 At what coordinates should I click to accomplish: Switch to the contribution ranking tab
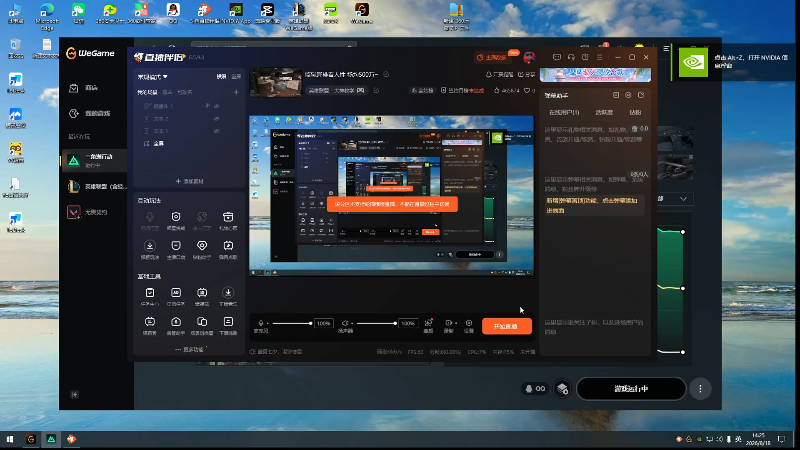pyautogui.click(x=604, y=112)
